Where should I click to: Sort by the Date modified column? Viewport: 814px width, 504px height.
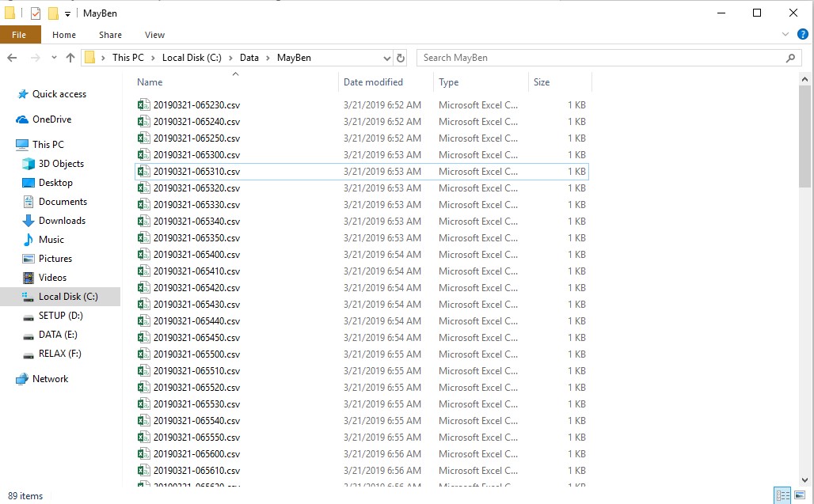(373, 82)
